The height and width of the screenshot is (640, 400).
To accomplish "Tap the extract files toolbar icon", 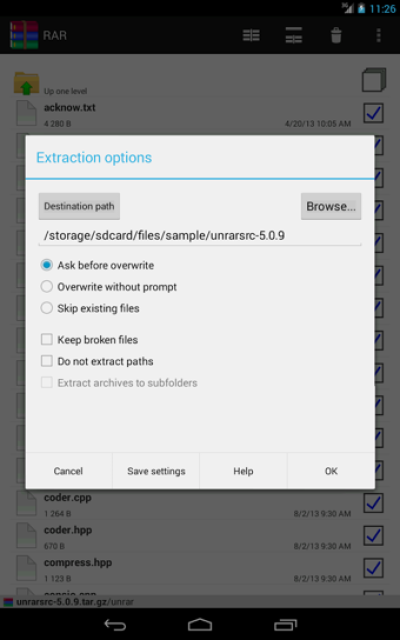I will (x=294, y=36).
